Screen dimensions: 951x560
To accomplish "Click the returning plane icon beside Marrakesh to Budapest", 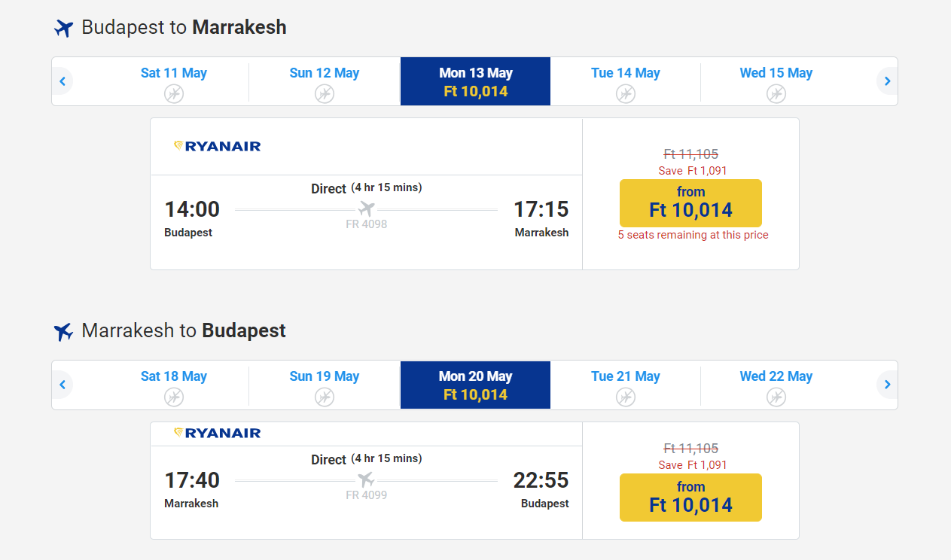I will point(64,331).
